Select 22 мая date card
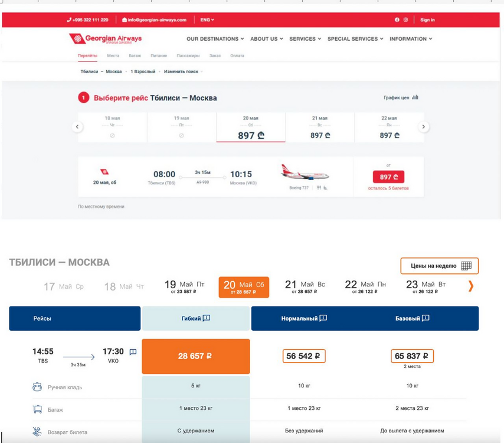Viewport: 504px width, 443px height. [x=390, y=128]
